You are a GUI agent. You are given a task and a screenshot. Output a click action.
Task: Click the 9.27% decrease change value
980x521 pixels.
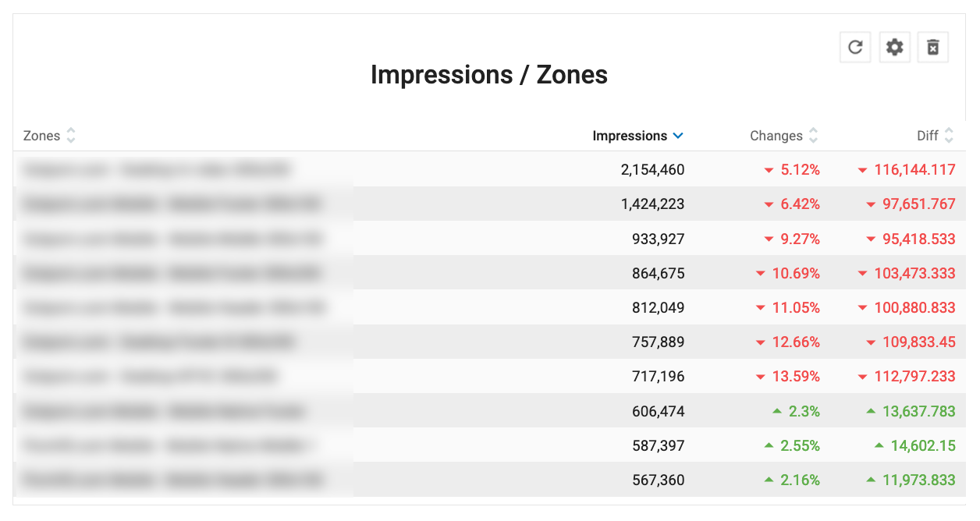(x=800, y=239)
